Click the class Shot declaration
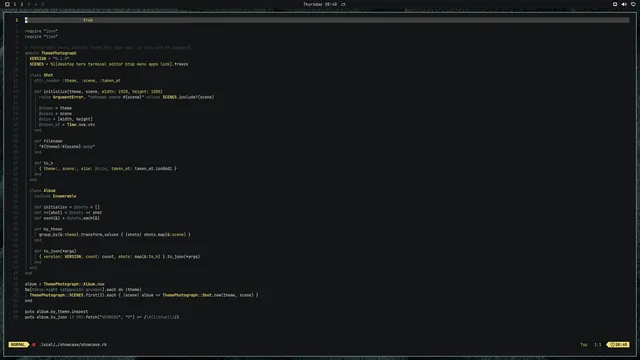The width and height of the screenshot is (640, 360). [x=41, y=75]
